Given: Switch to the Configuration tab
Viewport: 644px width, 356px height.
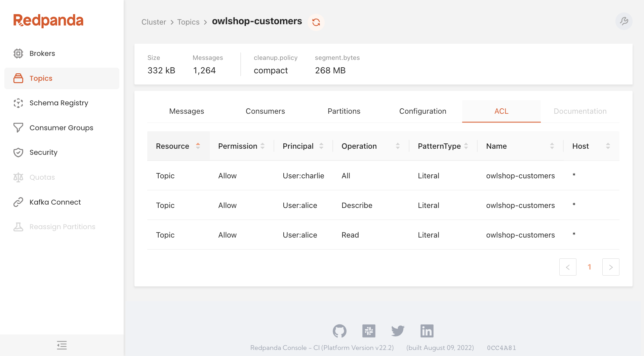Looking at the screenshot, I should point(422,111).
